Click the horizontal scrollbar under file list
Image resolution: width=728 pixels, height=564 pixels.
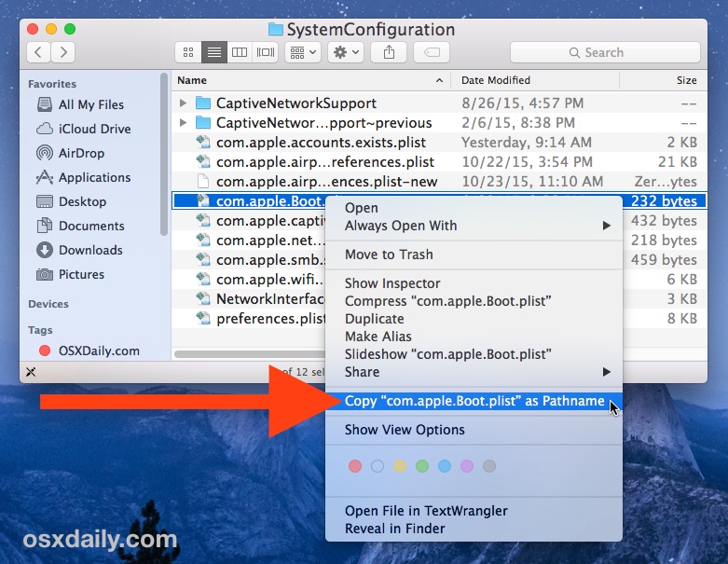click(250, 354)
